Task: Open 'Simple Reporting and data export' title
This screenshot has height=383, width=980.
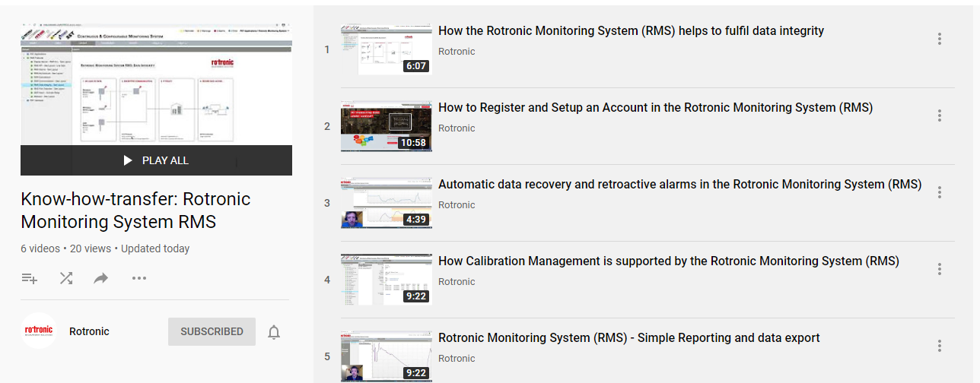Action: (629, 338)
